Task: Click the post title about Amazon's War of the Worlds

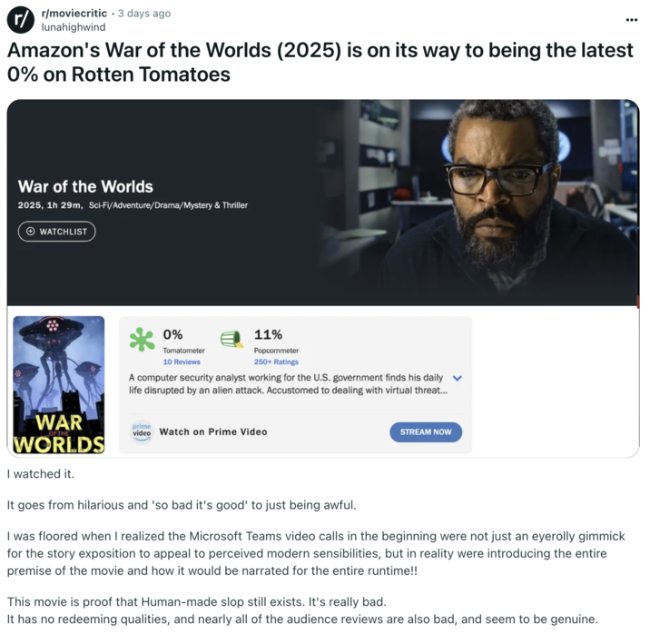Action: pyautogui.click(x=320, y=62)
